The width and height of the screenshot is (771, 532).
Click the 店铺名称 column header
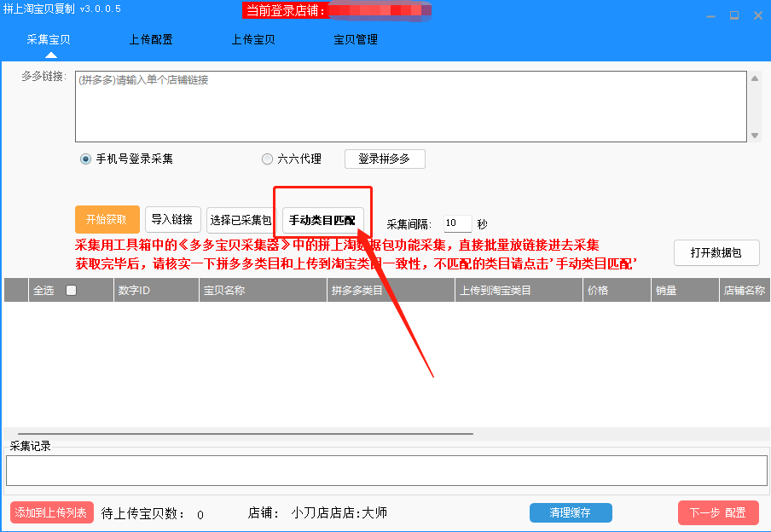coord(745,291)
